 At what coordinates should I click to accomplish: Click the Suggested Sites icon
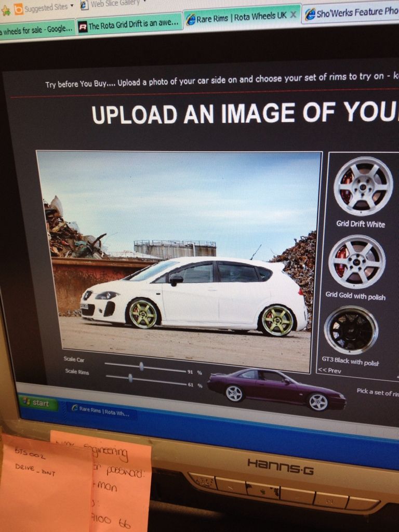[x=19, y=9]
